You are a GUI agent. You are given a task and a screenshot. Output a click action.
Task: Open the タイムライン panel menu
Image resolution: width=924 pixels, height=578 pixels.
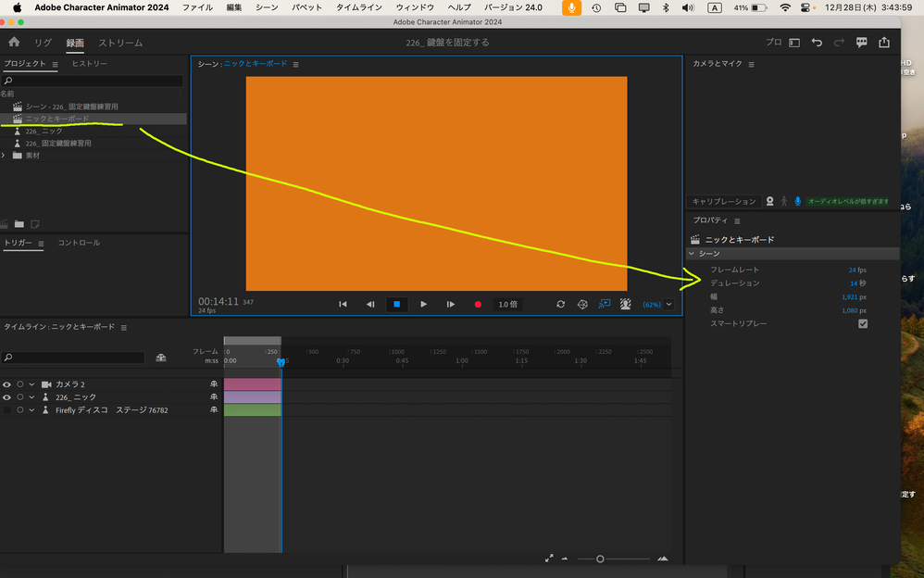point(124,327)
